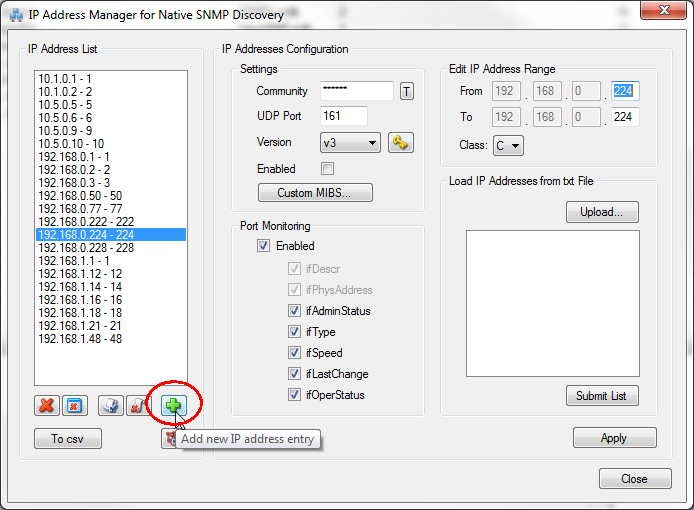The image size is (694, 510).
Task: Click the green plus add IP entry icon
Action: pyautogui.click(x=173, y=405)
